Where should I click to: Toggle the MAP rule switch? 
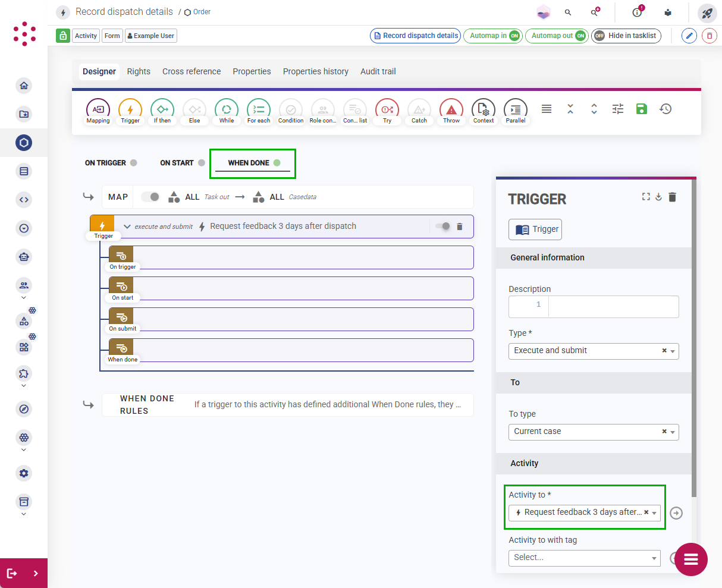[150, 197]
